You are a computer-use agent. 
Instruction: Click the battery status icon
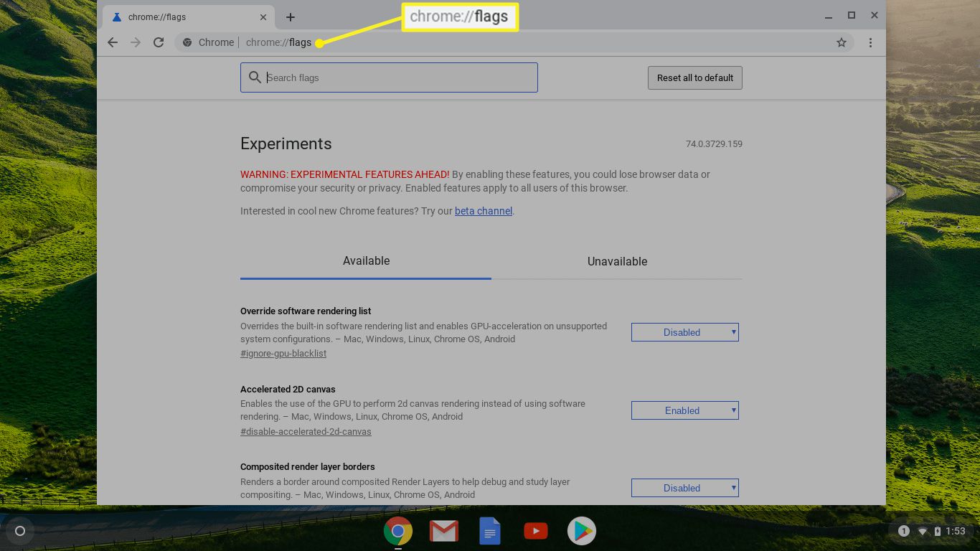[937, 531]
